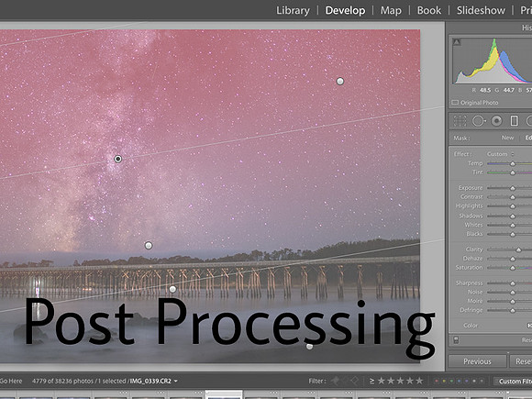This screenshot has height=399, width=532.
Task: Switch to the Develop module
Action: [x=345, y=10]
